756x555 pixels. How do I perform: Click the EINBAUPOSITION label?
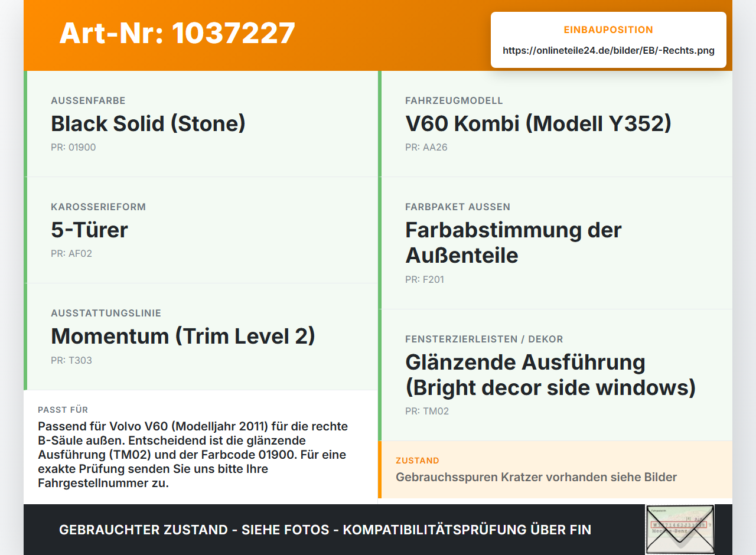tap(608, 30)
